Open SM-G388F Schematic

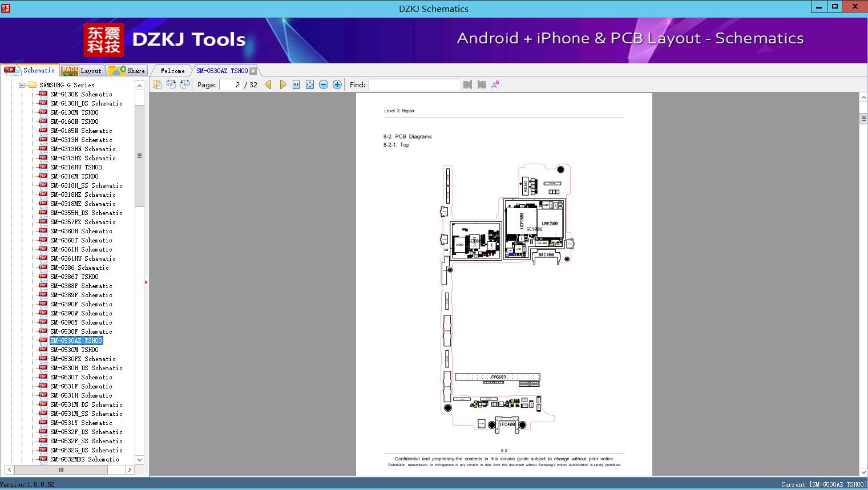(81, 286)
